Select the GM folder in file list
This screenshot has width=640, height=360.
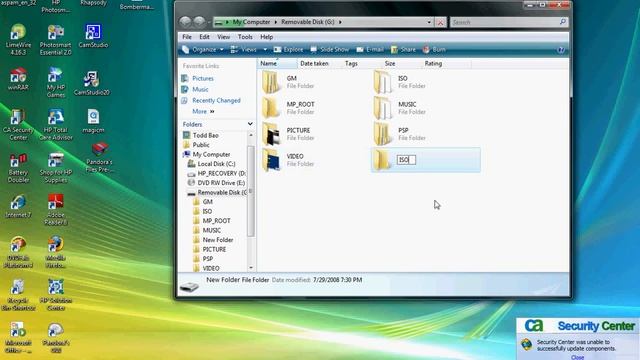(x=288, y=82)
